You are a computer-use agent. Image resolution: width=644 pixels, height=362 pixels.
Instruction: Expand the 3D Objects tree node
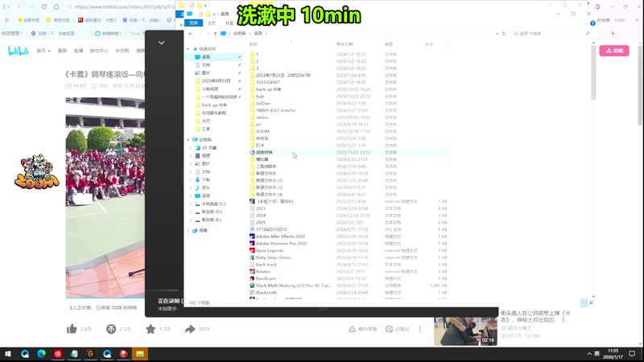[x=191, y=148]
